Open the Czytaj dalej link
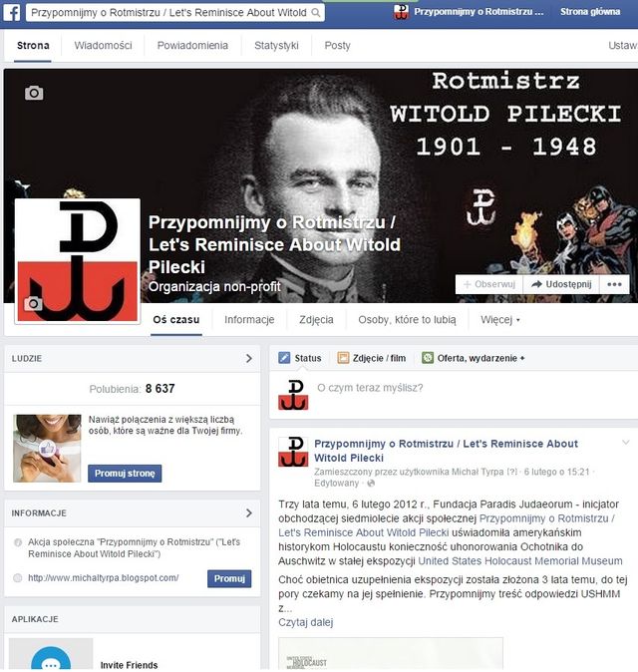 [x=305, y=622]
